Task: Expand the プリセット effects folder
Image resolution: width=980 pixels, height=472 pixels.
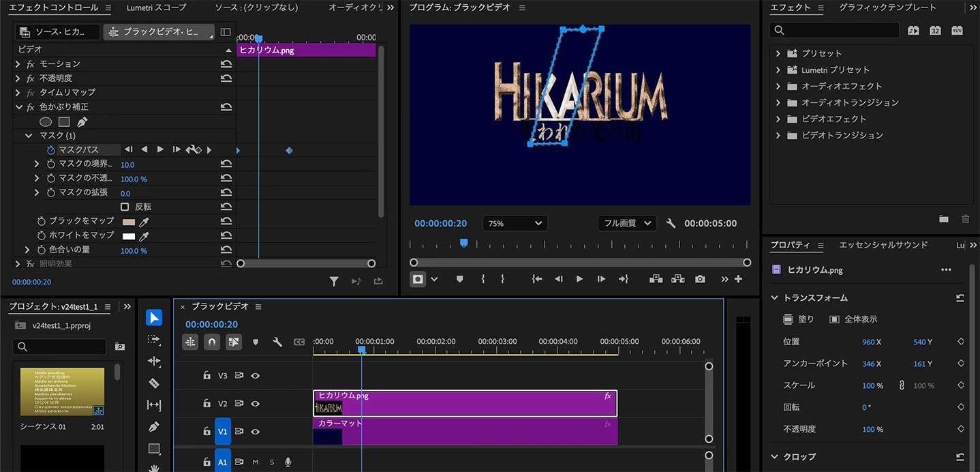Action: point(778,53)
